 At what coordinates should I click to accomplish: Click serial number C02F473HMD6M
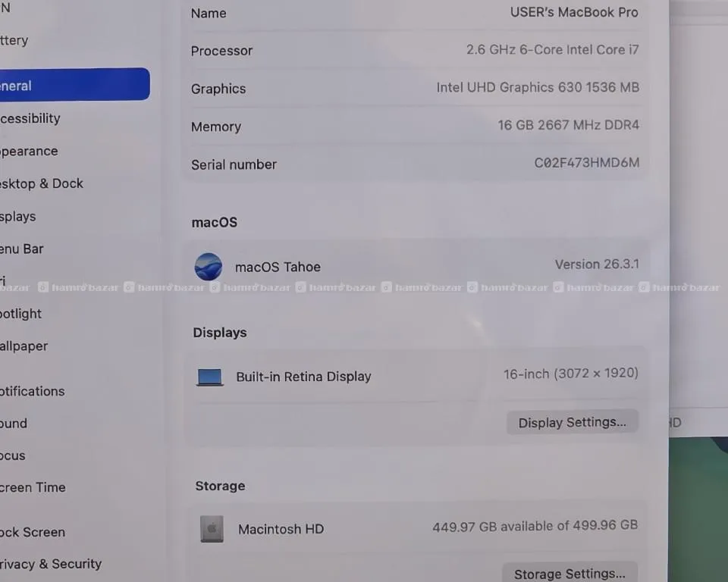coord(587,163)
